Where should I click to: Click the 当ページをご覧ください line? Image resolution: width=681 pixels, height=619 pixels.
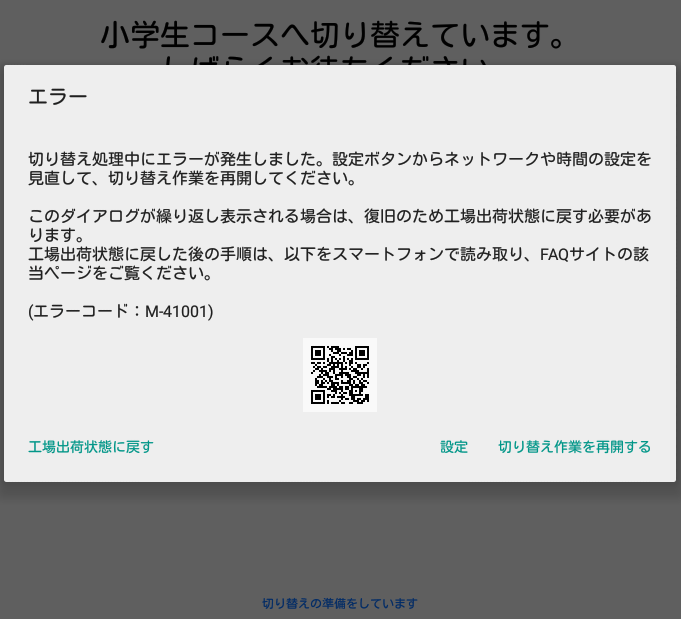tap(120, 273)
